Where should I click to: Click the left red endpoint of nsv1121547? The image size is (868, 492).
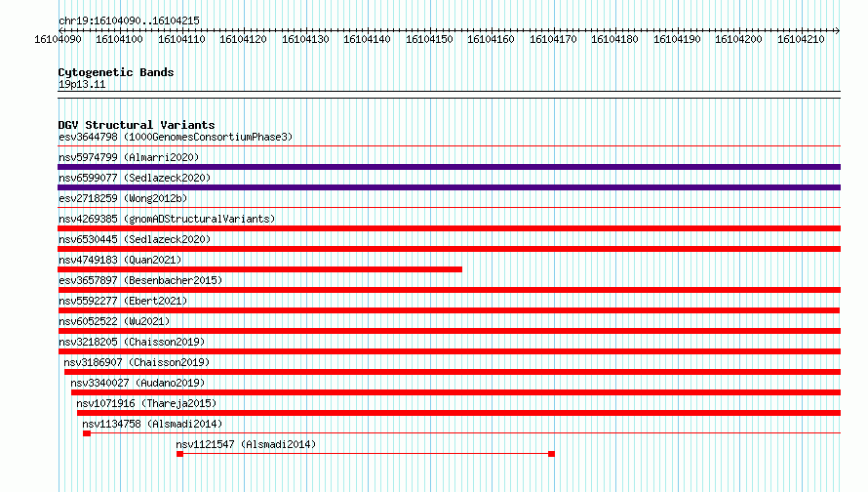(179, 454)
